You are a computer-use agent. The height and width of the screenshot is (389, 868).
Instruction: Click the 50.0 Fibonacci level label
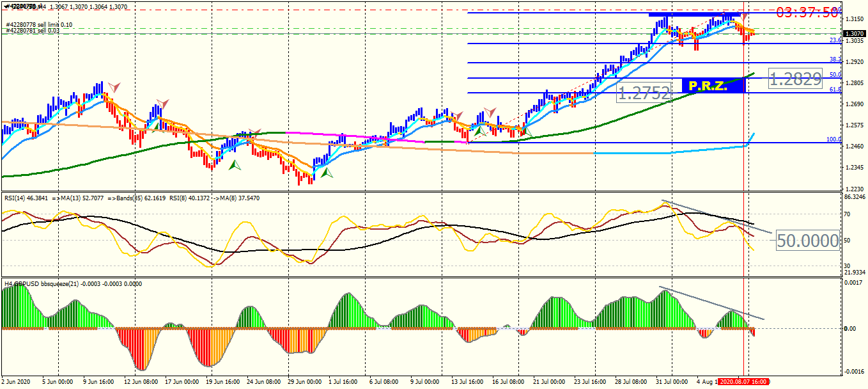[835, 75]
